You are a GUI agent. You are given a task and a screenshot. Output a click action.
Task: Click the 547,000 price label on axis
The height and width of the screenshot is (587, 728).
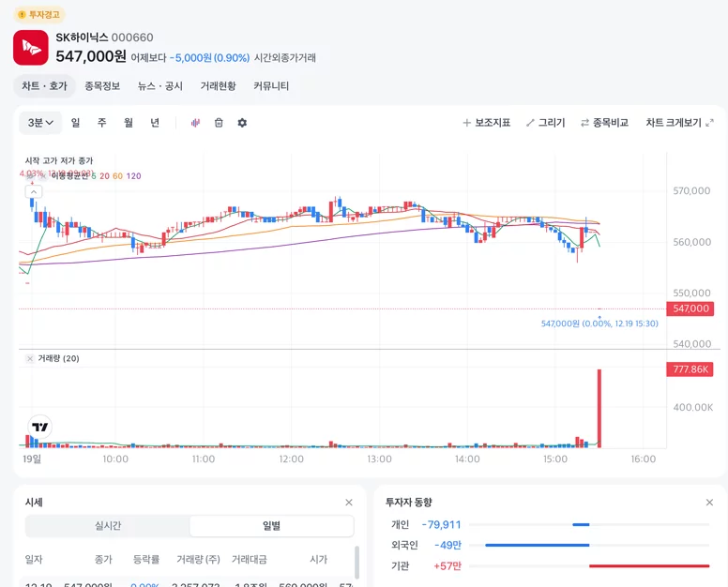click(690, 309)
